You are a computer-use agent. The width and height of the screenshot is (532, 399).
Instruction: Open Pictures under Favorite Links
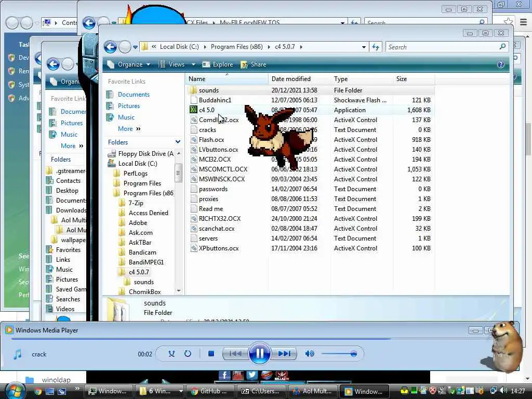(129, 106)
